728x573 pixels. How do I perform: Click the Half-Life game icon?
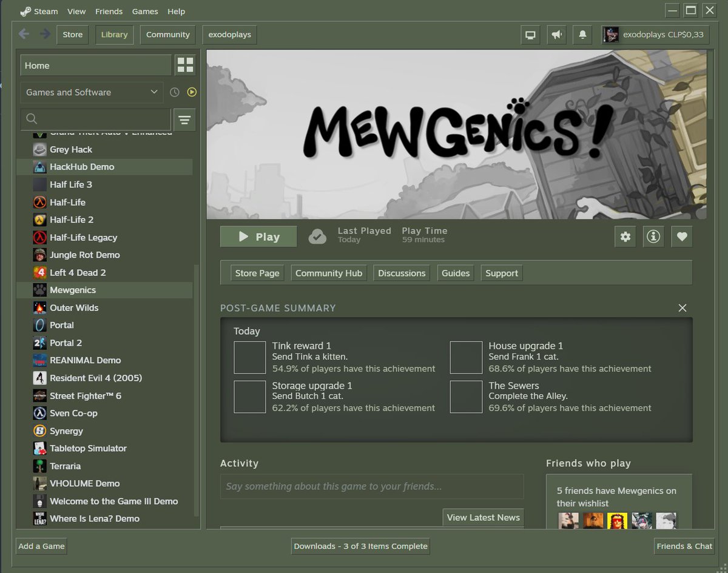pos(39,202)
